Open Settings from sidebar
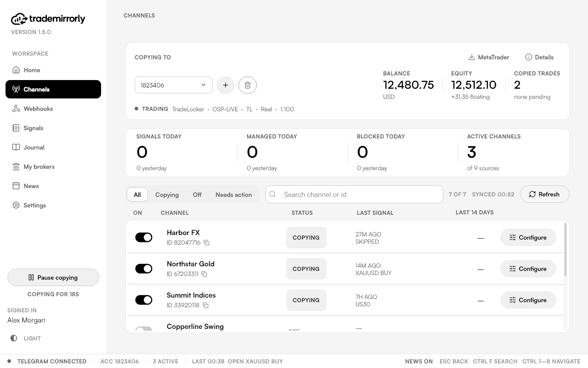The width and height of the screenshot is (588, 368). 53,205
